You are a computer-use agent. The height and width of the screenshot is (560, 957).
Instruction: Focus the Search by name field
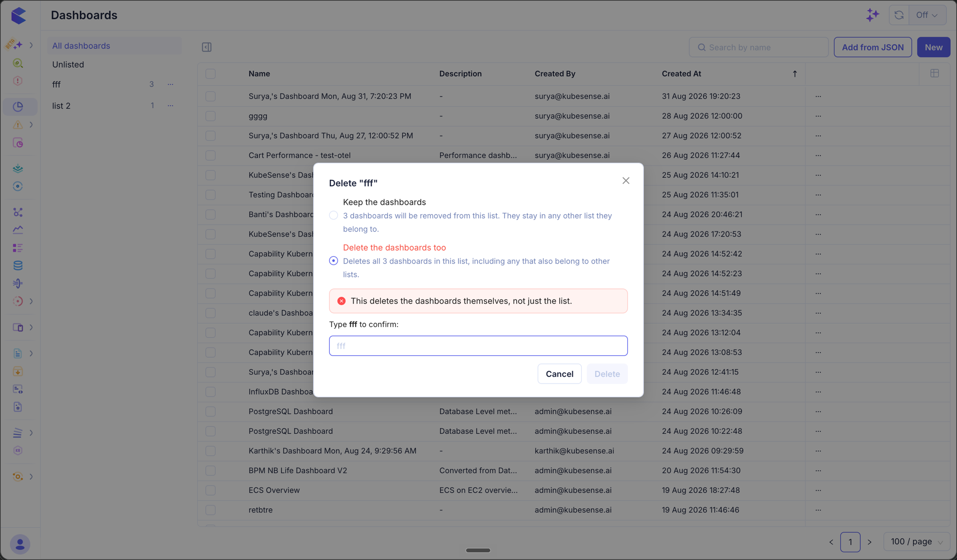(758, 47)
